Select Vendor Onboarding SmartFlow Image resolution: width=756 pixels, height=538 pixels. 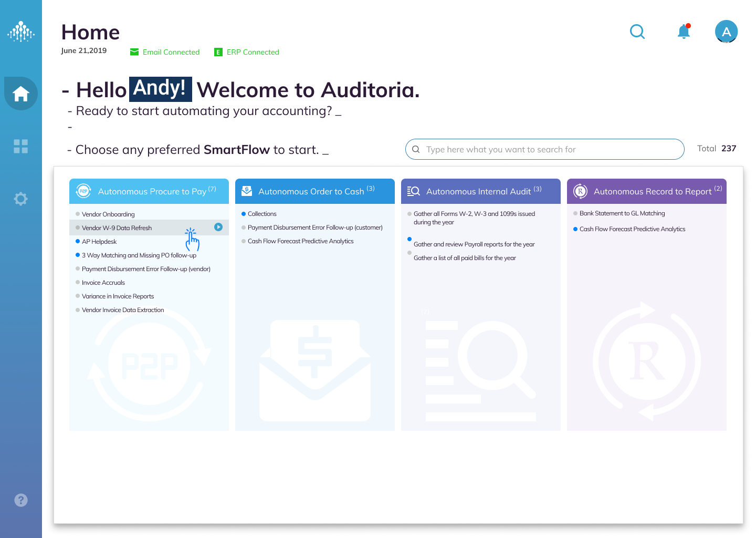click(108, 214)
